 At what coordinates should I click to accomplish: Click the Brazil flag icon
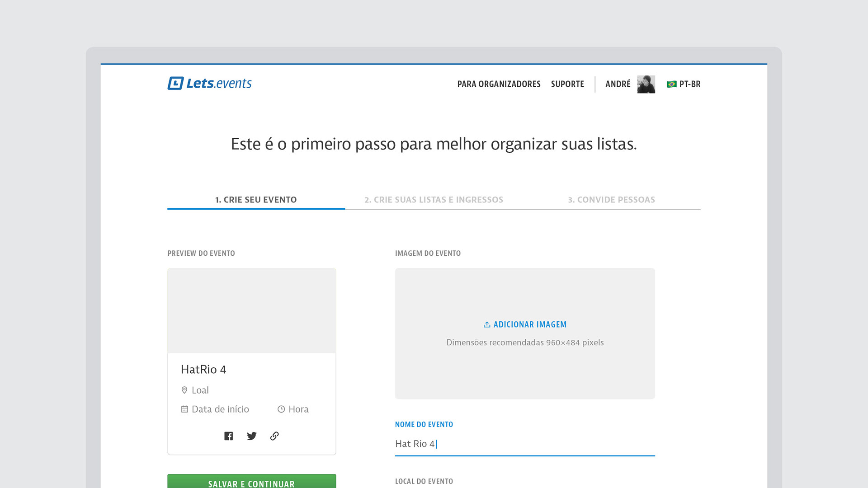coord(671,84)
